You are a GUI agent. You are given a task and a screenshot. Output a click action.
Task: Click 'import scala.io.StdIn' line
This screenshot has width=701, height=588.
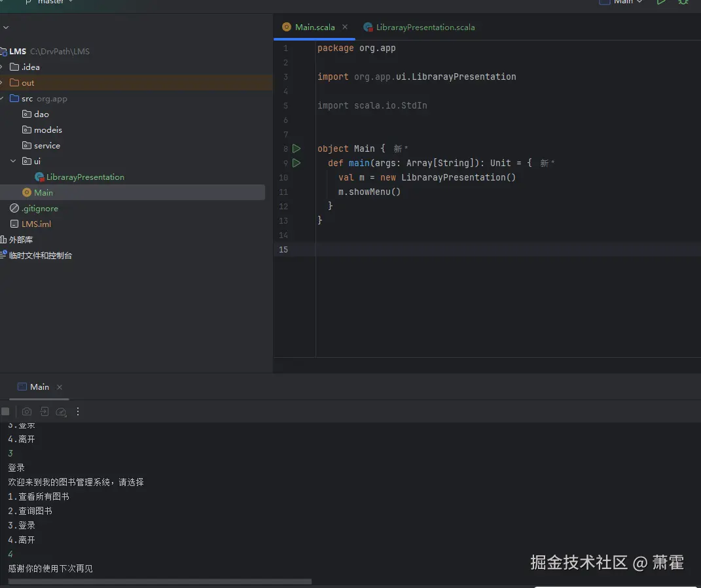coord(372,105)
